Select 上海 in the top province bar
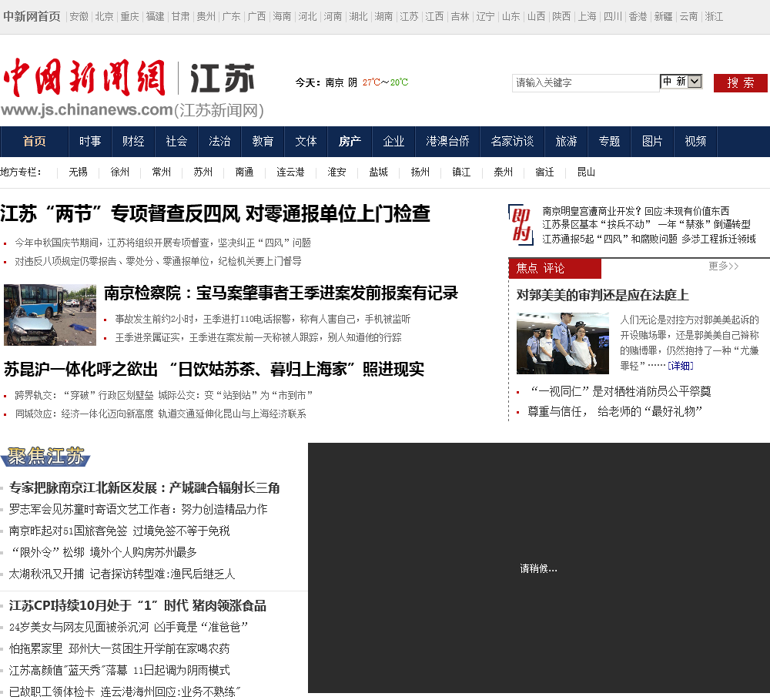Viewport: 770px width, 700px height. pyautogui.click(x=588, y=17)
